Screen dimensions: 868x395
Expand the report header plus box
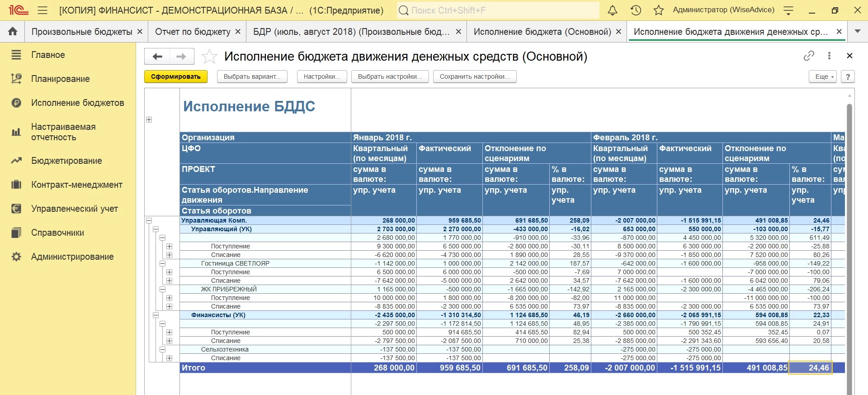149,119
